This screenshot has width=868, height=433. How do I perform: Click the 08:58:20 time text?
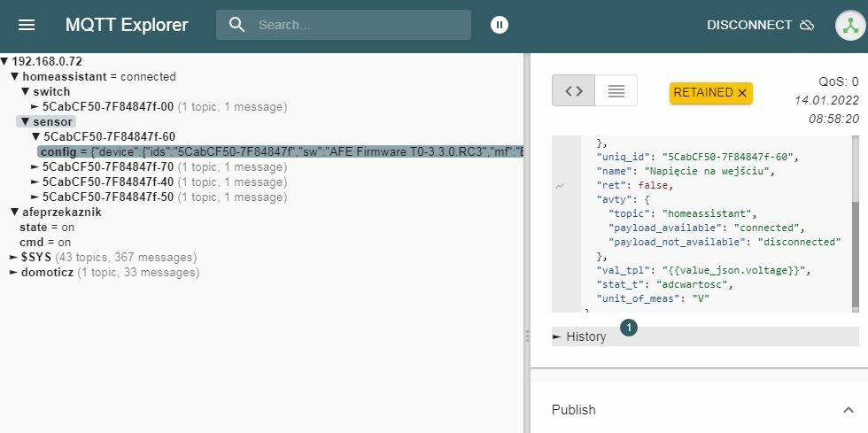click(x=834, y=119)
